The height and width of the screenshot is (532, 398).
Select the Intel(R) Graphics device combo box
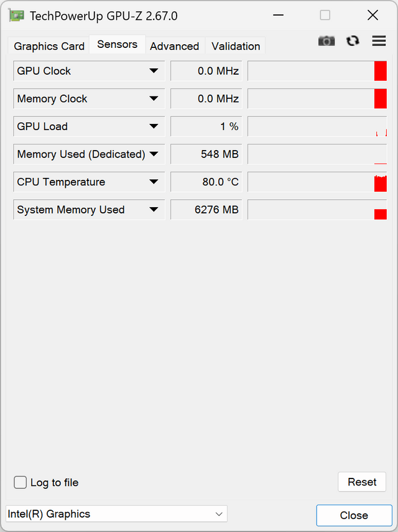point(116,514)
